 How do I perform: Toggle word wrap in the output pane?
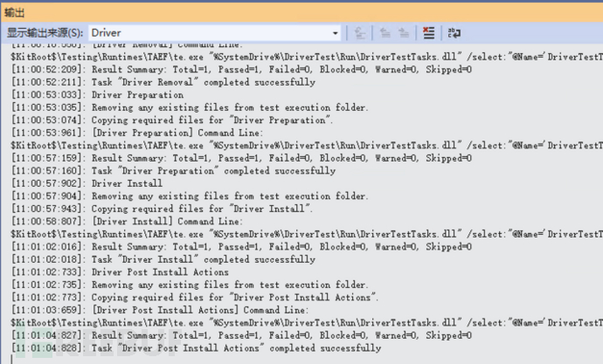(454, 33)
